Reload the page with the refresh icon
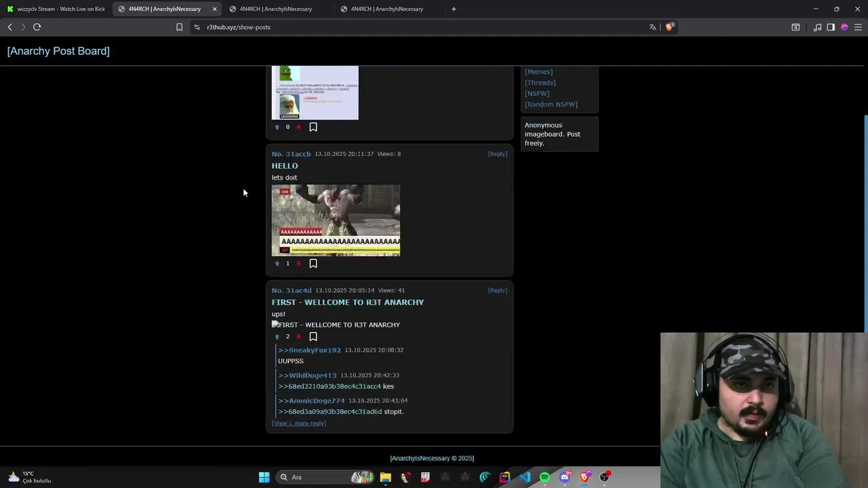Viewport: 868px width, 488px height. [x=37, y=27]
